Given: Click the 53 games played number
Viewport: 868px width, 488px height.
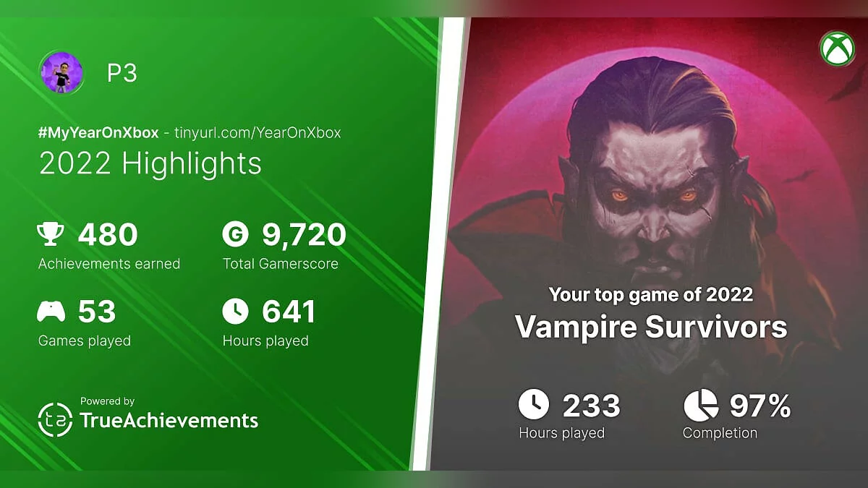Looking at the screenshot, I should (96, 312).
